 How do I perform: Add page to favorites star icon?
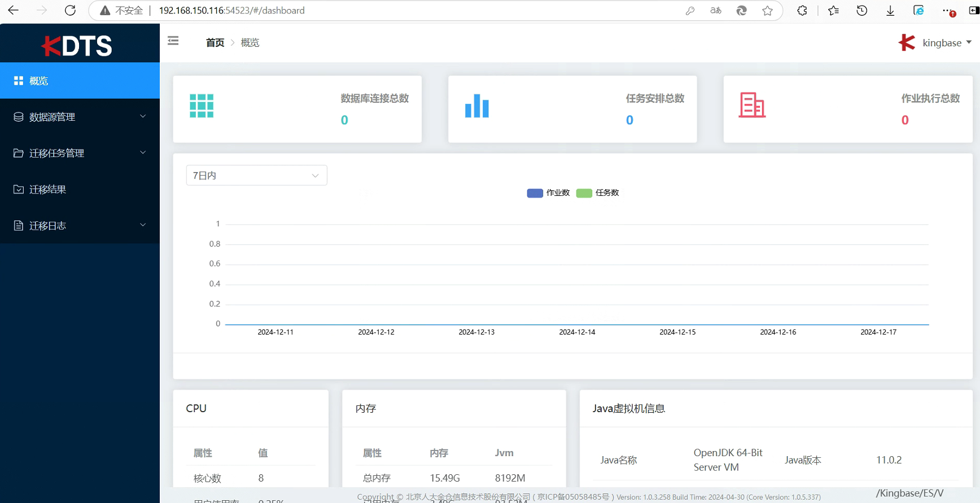(x=767, y=11)
